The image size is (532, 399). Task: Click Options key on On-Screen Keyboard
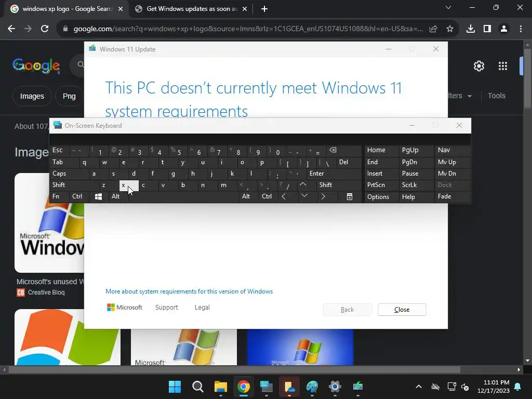(x=381, y=196)
